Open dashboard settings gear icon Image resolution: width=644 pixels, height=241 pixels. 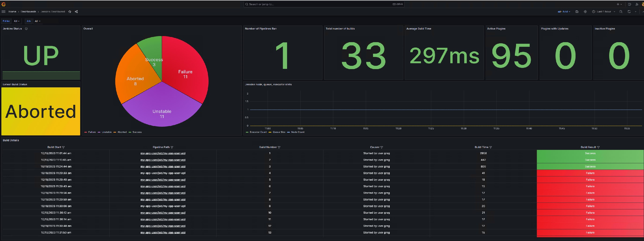click(x=585, y=11)
